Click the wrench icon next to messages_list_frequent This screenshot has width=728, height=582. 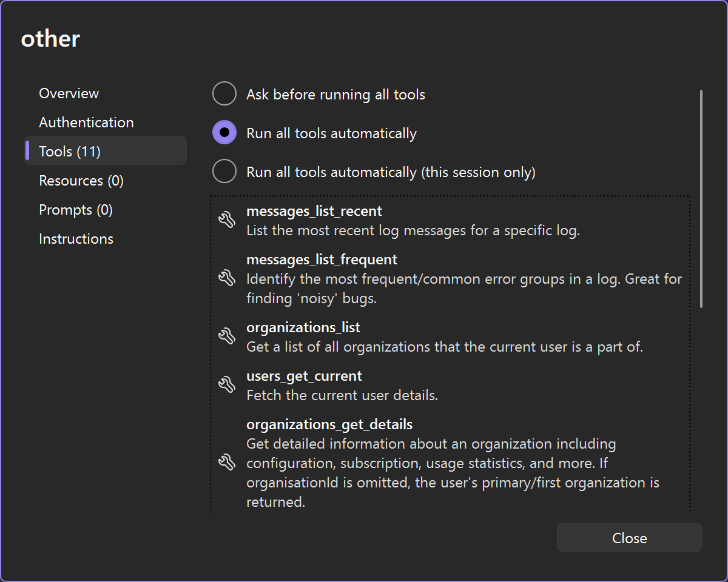pos(226,278)
